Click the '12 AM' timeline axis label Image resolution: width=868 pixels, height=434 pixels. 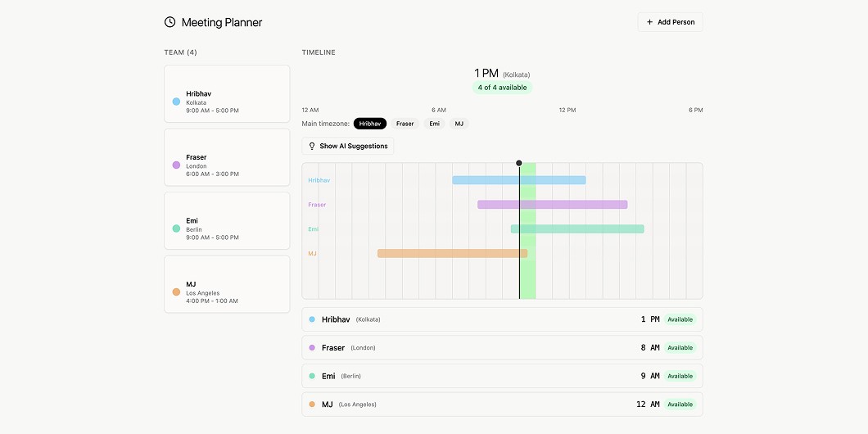coord(310,111)
